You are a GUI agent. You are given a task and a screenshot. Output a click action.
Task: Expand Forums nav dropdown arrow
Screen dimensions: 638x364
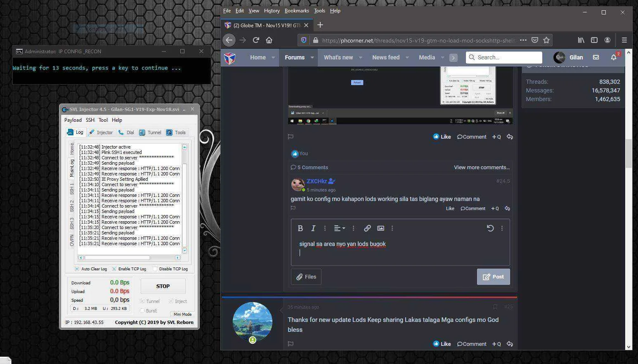tap(312, 57)
